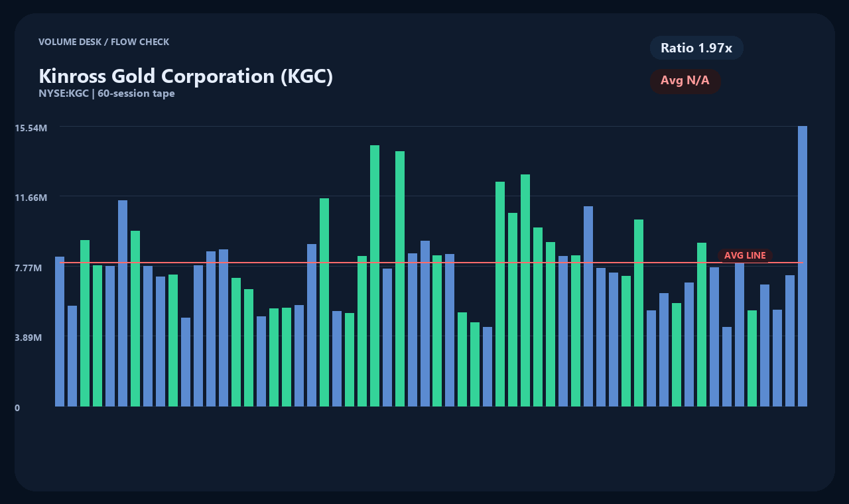Viewport: 849px width, 504px height.
Task: Click the VOLUME DESK / FLOW CHECK header
Action: click(104, 42)
